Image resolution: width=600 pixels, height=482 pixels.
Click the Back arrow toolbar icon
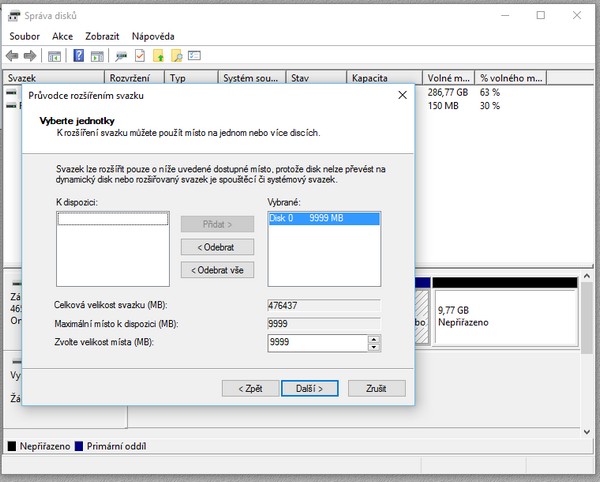[12, 56]
